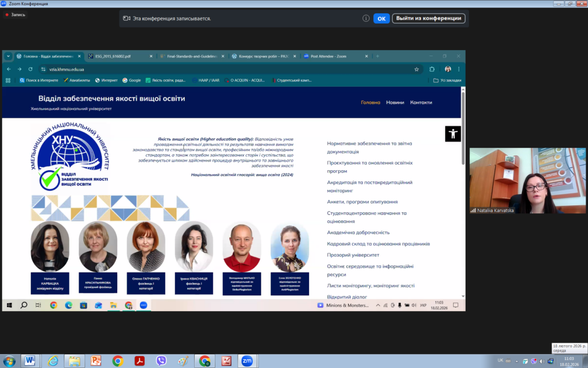588x368 pixels.
Task: Open the "Академічна доброчесність" link
Action: click(x=358, y=232)
